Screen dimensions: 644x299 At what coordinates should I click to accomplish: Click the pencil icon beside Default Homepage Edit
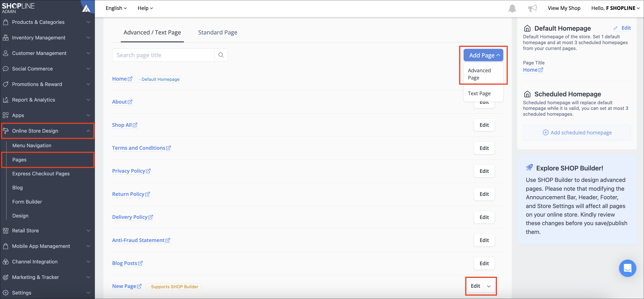[615, 28]
